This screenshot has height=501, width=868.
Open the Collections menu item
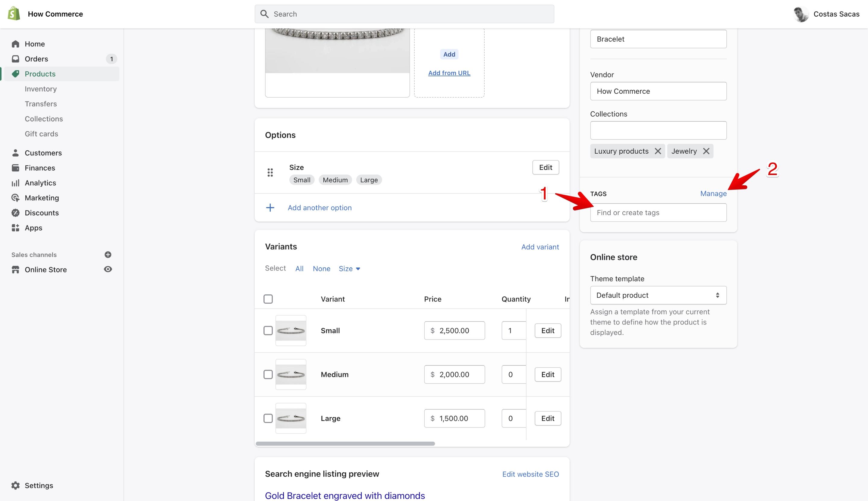pos(44,119)
